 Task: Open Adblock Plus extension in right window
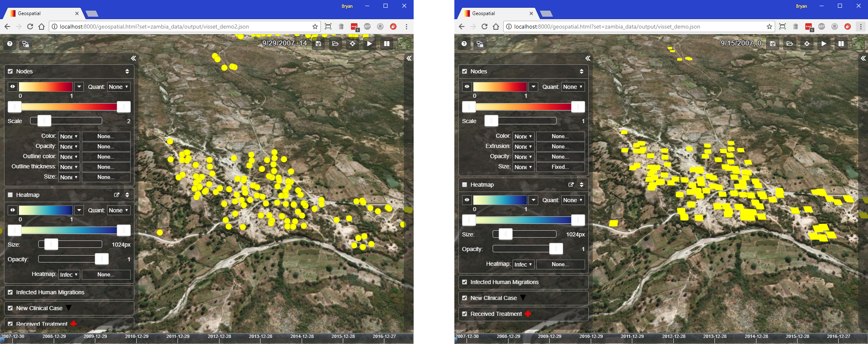click(x=822, y=26)
